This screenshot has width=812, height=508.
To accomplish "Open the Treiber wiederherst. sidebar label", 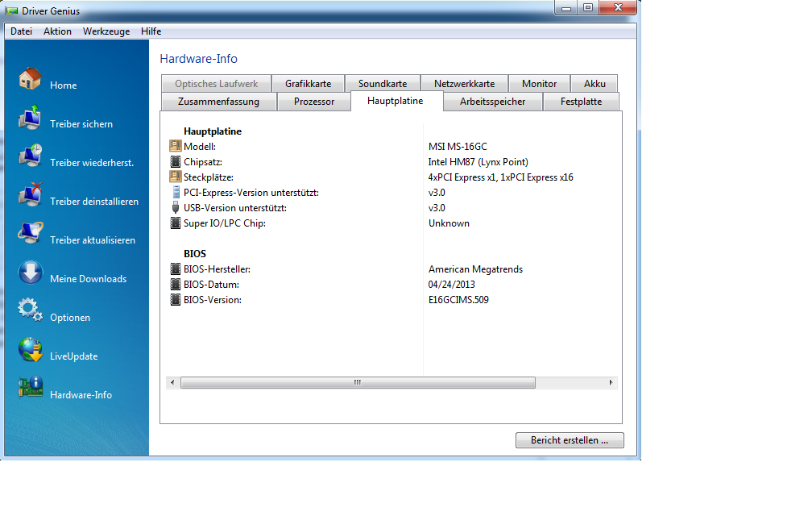I will pos(92,163).
